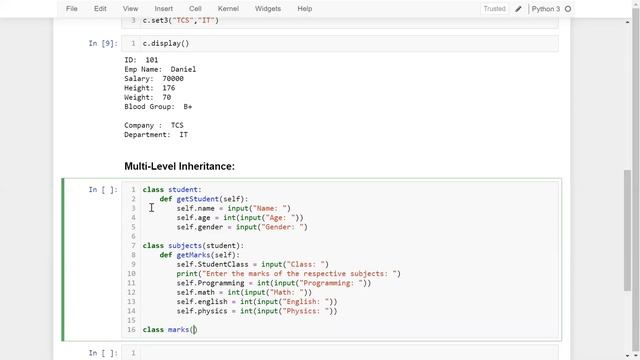Open the Cell menu
Viewport: 640px width, 360px height.
[195, 9]
